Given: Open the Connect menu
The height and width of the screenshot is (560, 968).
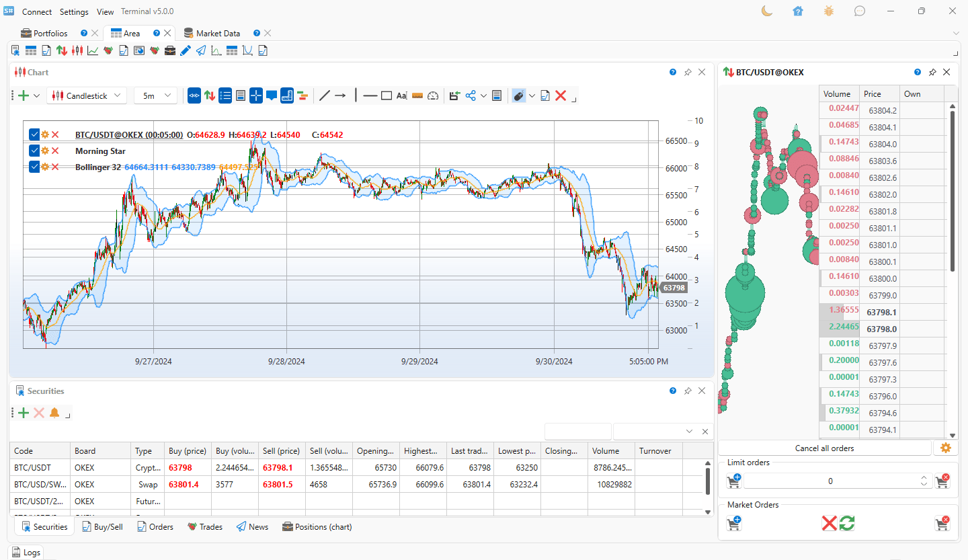Looking at the screenshot, I should coord(36,11).
